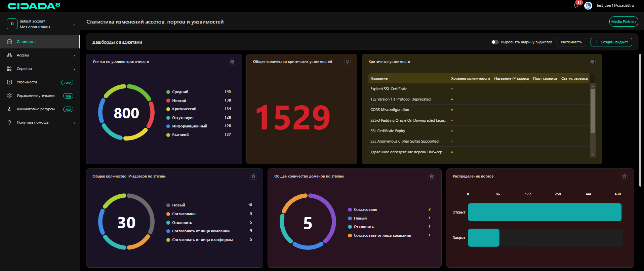644x271 pixels.
Task: Click the 766 leaks badge
Action: (68, 96)
